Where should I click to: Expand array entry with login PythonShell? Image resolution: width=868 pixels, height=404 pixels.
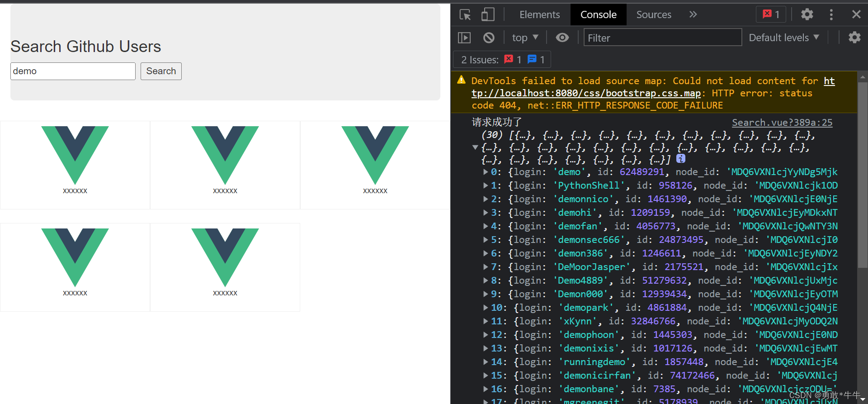(486, 185)
